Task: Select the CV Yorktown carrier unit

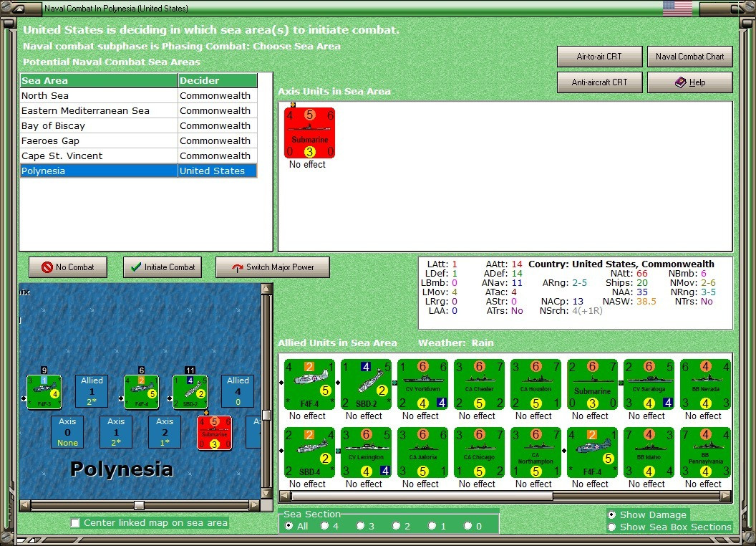Action: [423, 384]
